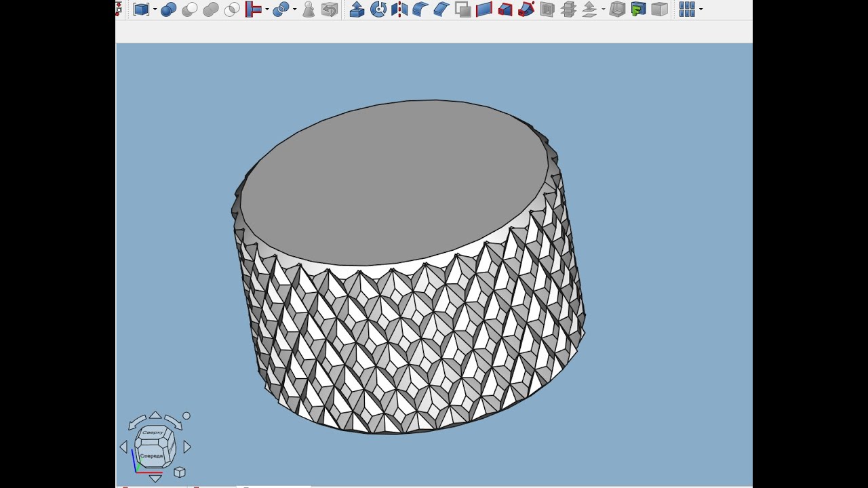Expand the grid array dropdown arrow

pyautogui.click(x=701, y=9)
